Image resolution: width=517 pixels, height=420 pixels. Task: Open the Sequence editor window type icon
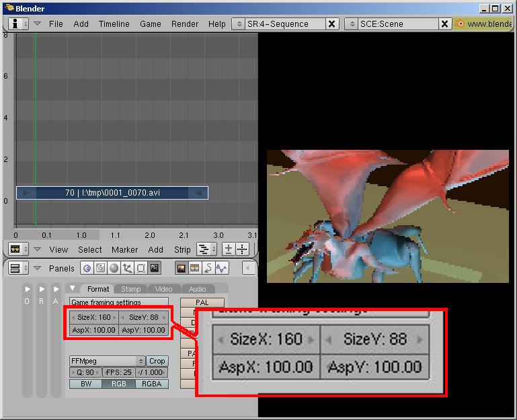pos(18,249)
